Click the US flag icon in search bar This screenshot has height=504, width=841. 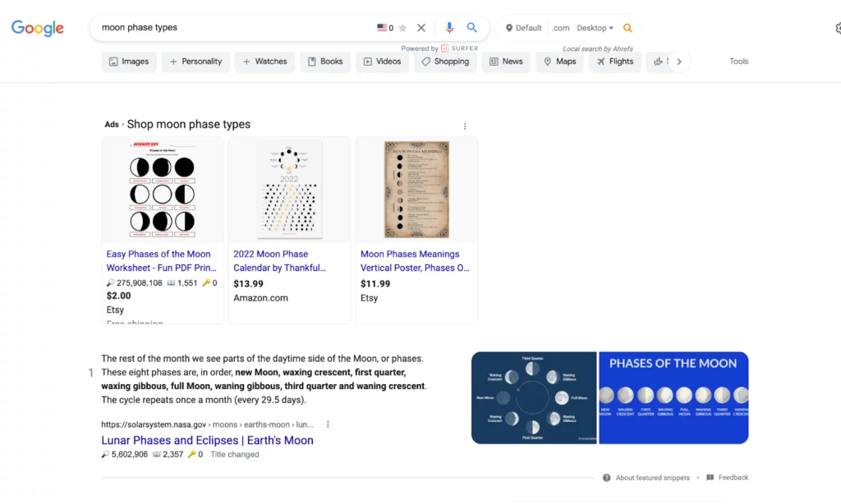pos(382,27)
